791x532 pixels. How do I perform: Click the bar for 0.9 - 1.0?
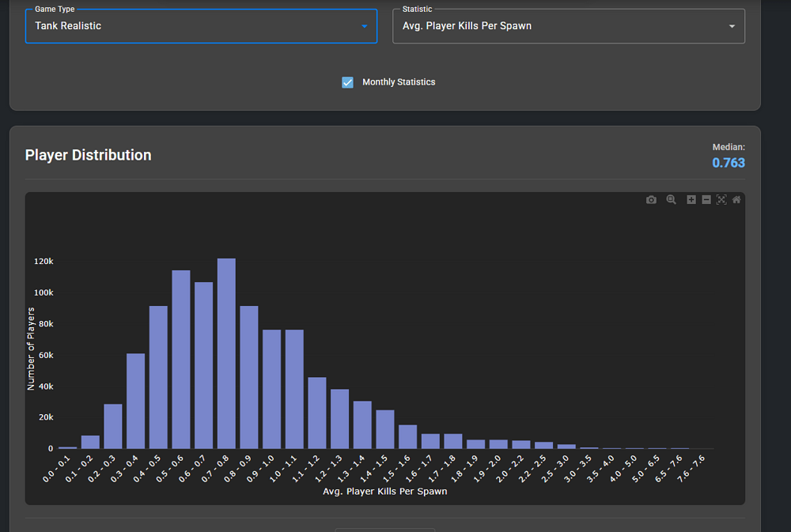pyautogui.click(x=272, y=389)
